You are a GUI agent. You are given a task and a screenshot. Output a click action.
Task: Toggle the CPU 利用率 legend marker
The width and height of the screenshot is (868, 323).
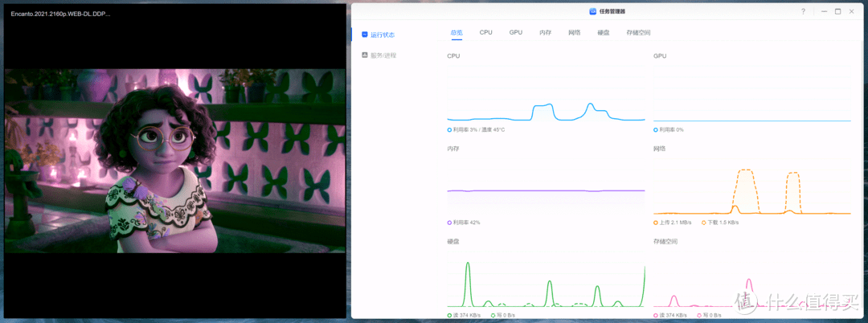click(450, 129)
